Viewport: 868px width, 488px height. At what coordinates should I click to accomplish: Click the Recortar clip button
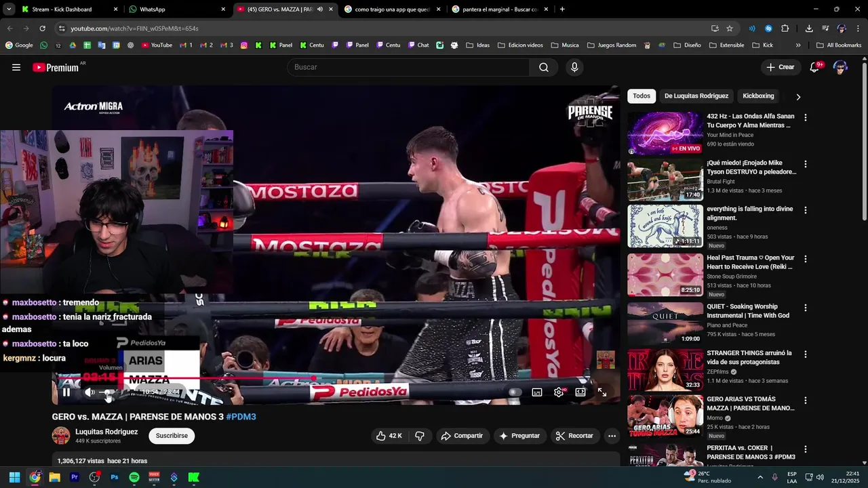(x=575, y=436)
